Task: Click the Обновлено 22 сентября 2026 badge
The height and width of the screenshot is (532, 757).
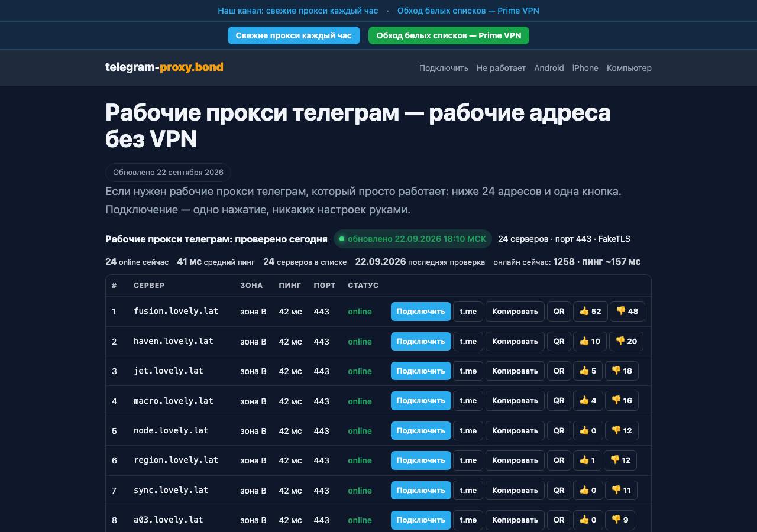Action: pyautogui.click(x=168, y=173)
